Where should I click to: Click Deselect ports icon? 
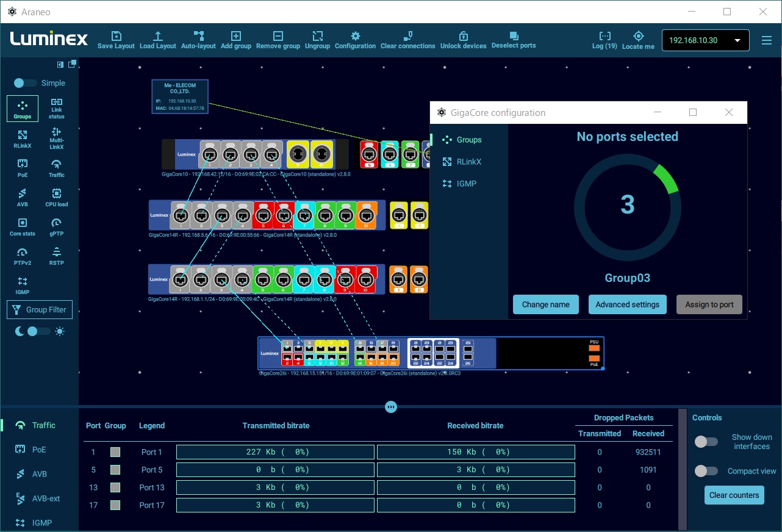514,40
